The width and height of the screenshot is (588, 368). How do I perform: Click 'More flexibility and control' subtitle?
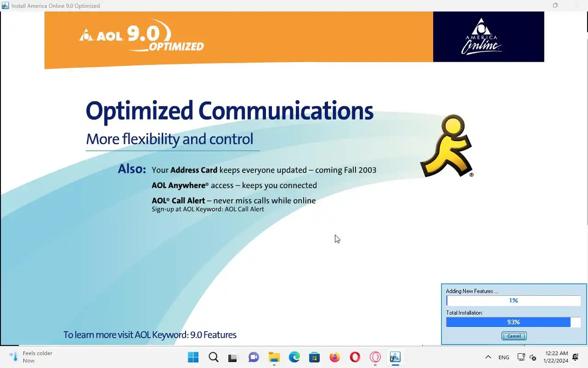[170, 139]
